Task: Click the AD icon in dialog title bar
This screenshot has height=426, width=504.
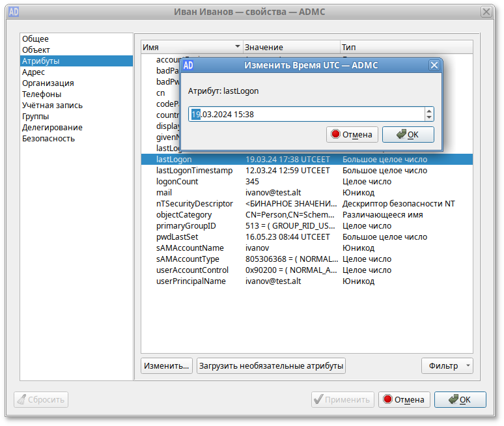Action: (x=188, y=65)
